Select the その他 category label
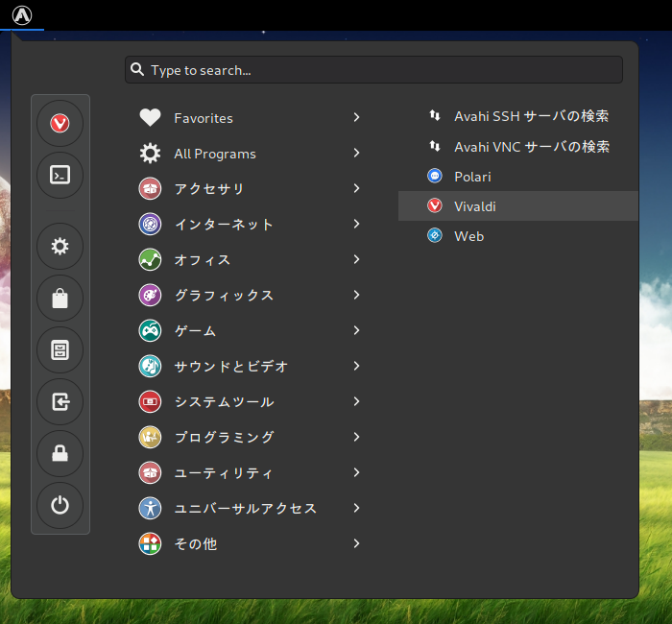 tap(196, 544)
